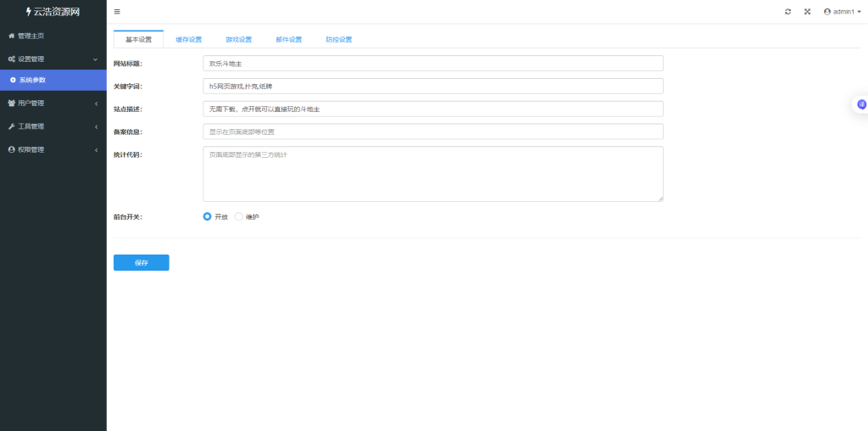Image resolution: width=868 pixels, height=431 pixels.
Task: Click the floating translate icon
Action: pos(861,104)
